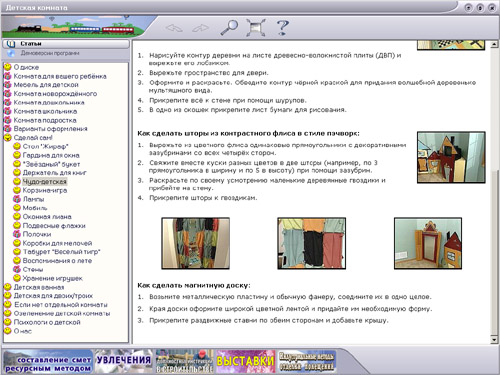
Task: Select Воспоминания о лете article
Action: (x=57, y=261)
